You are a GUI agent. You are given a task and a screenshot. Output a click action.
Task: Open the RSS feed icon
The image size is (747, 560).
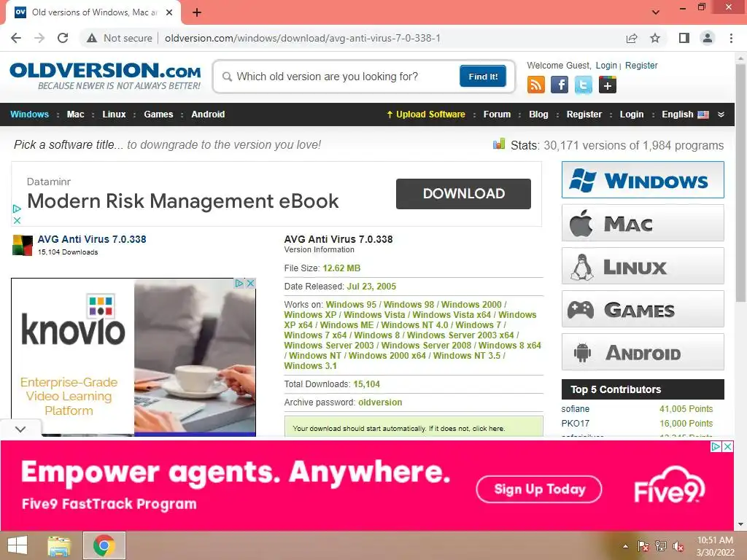coord(536,85)
